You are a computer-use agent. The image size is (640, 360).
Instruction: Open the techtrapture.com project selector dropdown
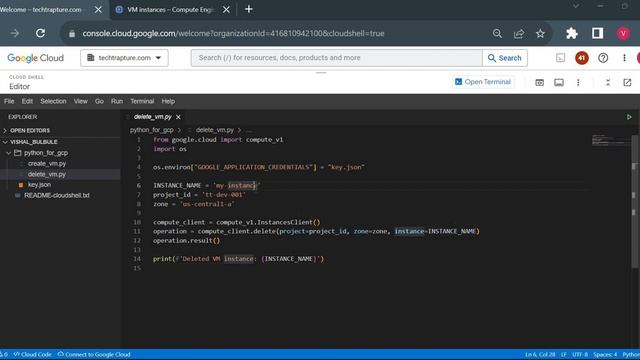[x=124, y=58]
